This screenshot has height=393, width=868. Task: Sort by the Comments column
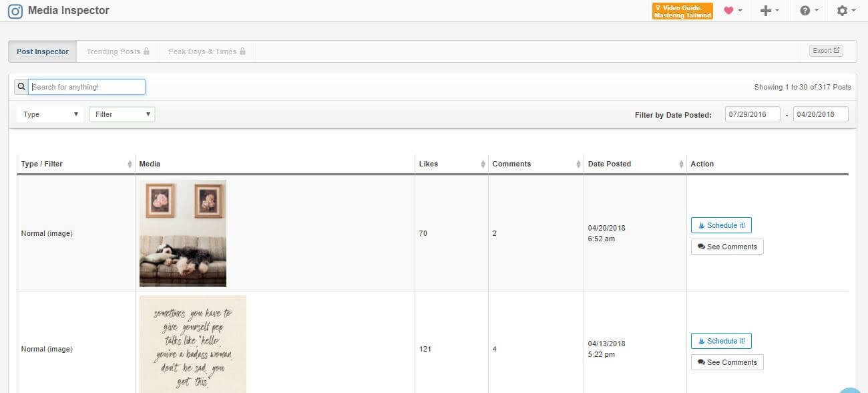pos(536,164)
